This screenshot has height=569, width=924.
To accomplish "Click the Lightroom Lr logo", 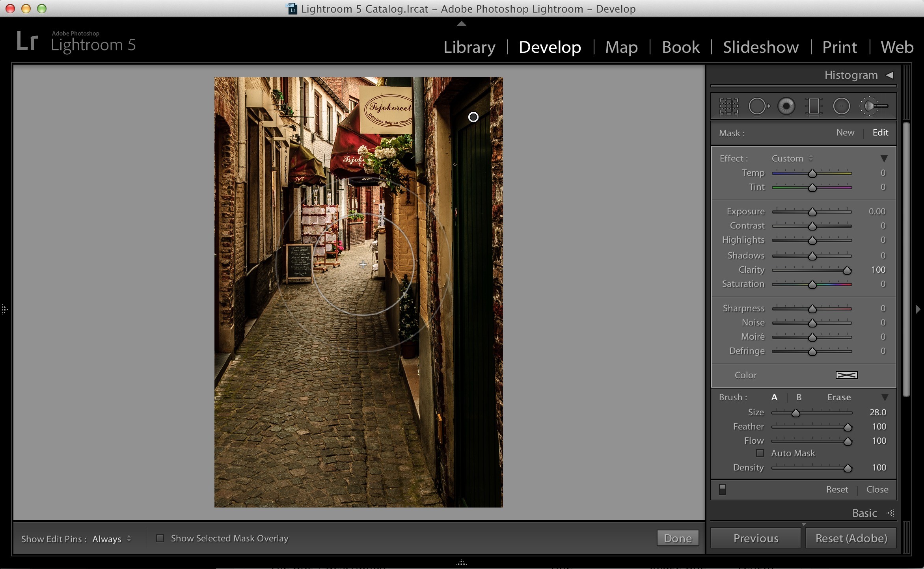I will (x=27, y=42).
